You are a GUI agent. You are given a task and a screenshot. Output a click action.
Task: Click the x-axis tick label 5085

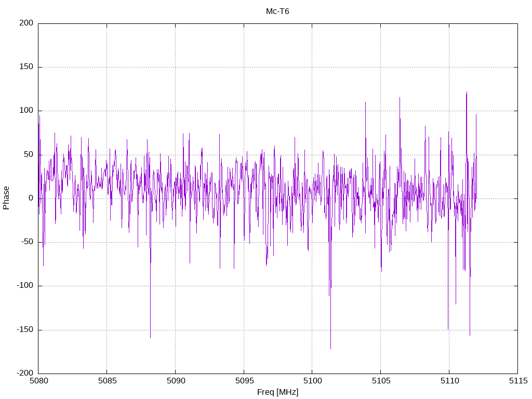pos(107,381)
